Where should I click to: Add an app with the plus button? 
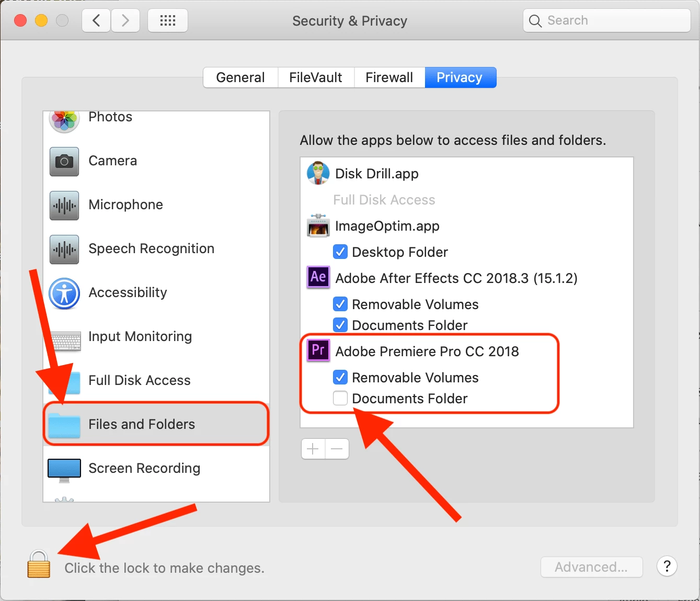point(313,449)
